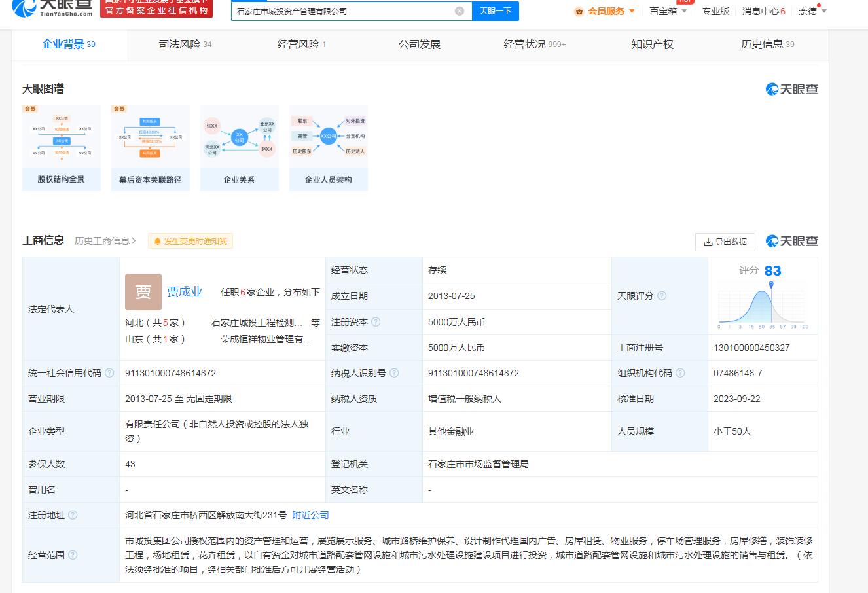Select registration authority 石家庄市市场监督管理局

(479, 464)
